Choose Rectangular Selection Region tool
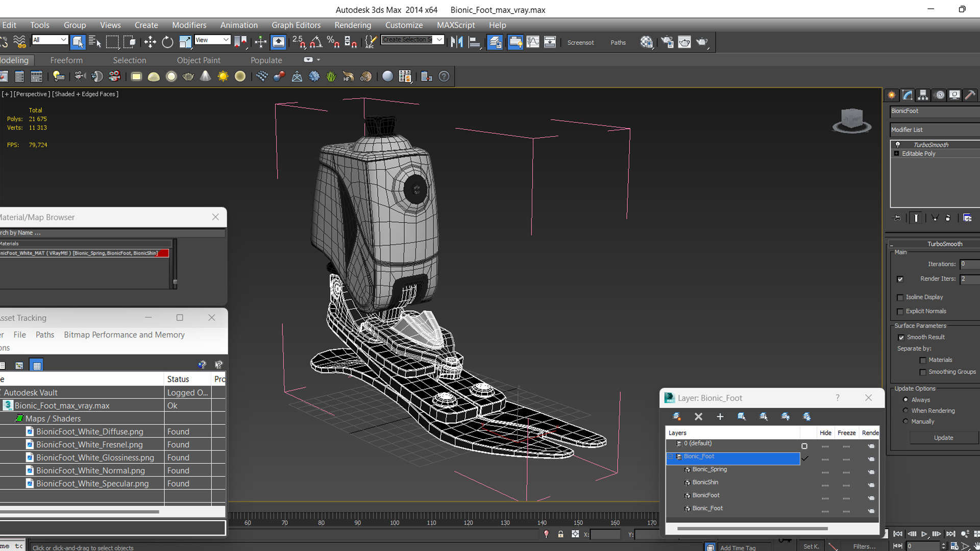This screenshot has width=980, height=551. click(x=112, y=42)
